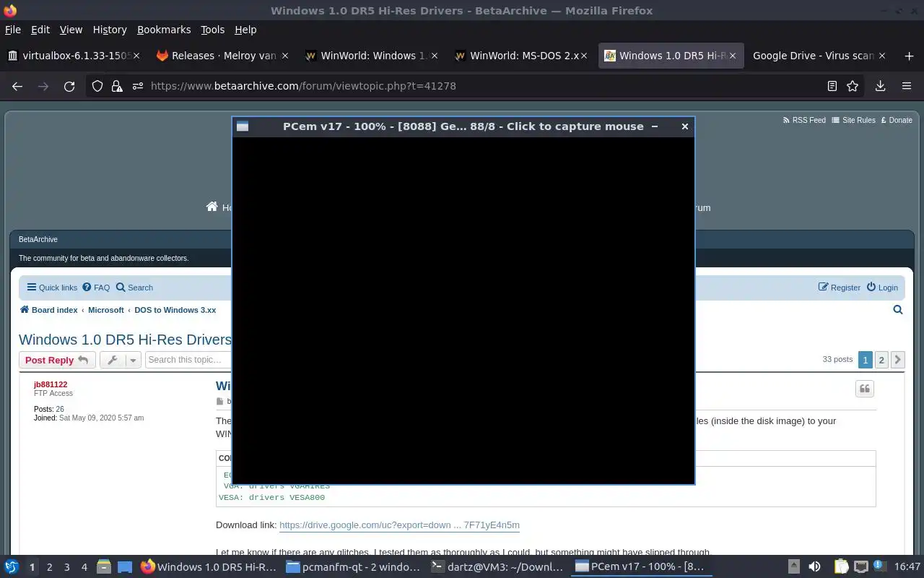Image resolution: width=924 pixels, height=578 pixels.
Task: Open removable media tray icon
Action: click(793, 567)
